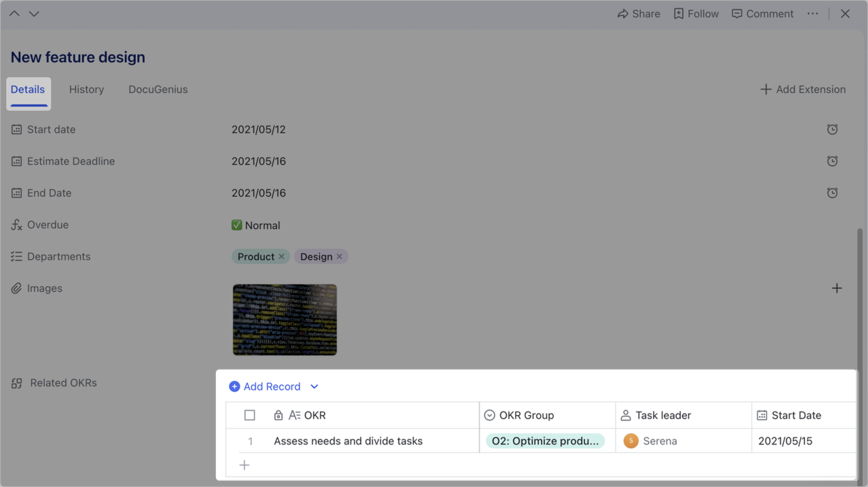Edit the Start date value 2021/05/12

point(259,129)
